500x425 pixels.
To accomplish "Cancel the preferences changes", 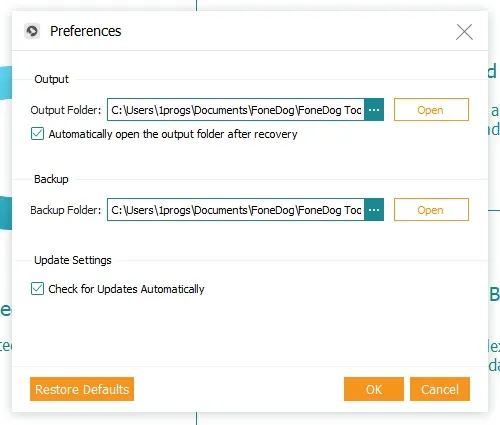I will tap(440, 389).
